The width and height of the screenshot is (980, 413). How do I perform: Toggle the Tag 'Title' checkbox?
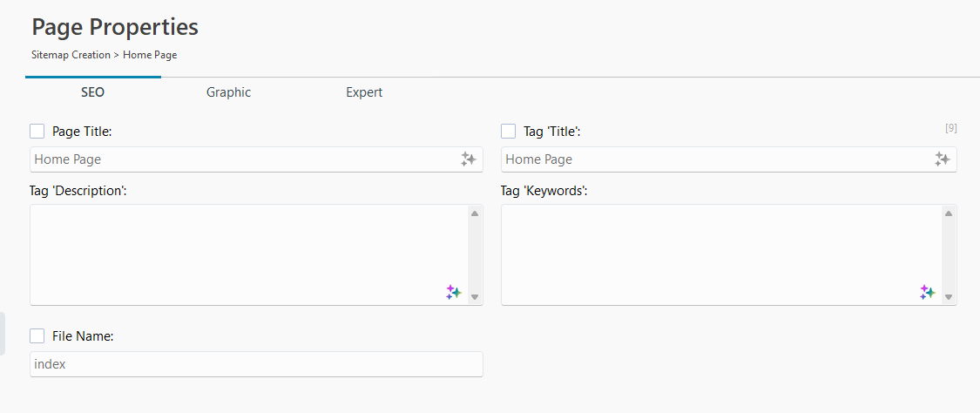click(509, 132)
